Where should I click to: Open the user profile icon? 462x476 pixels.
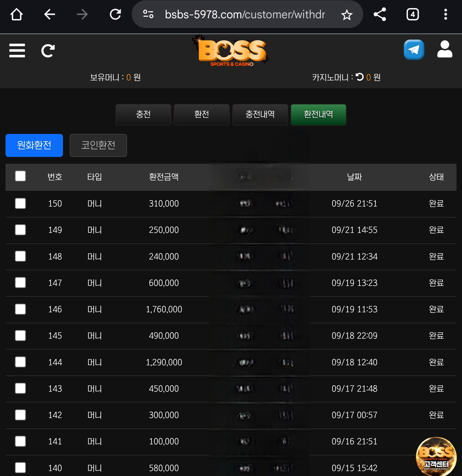(x=444, y=49)
